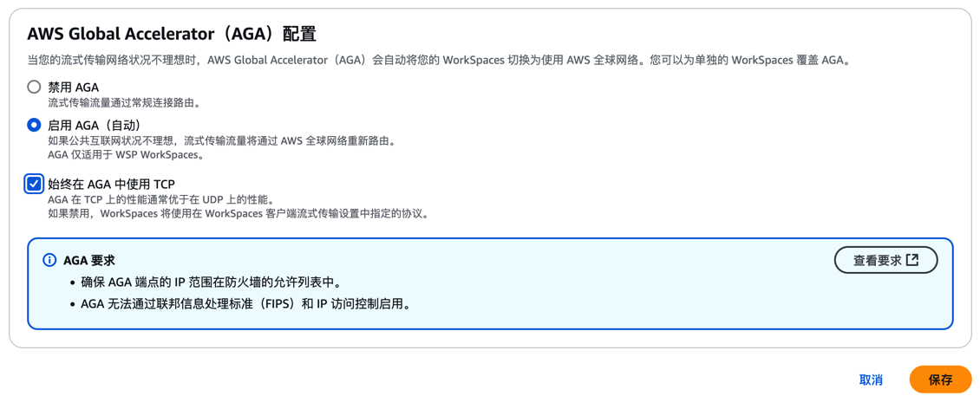Image resolution: width=980 pixels, height=396 pixels.
Task: Click the intro paragraph under the main heading
Action: [x=438, y=62]
